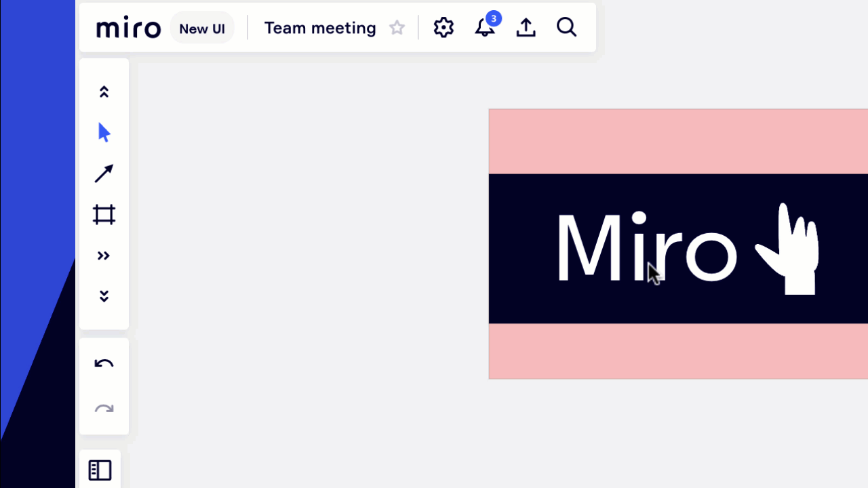Select the arrow connection line tool
This screenshot has height=488, width=868.
[104, 174]
